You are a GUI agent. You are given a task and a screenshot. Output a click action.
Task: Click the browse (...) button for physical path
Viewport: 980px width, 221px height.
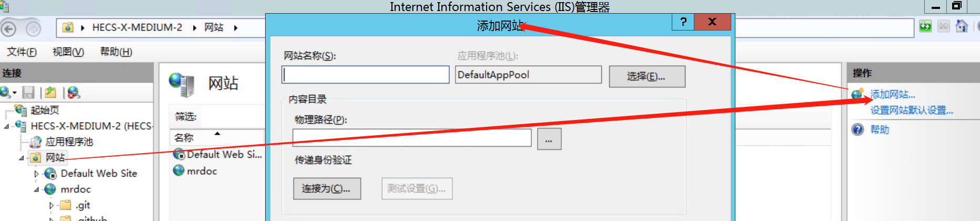point(549,139)
